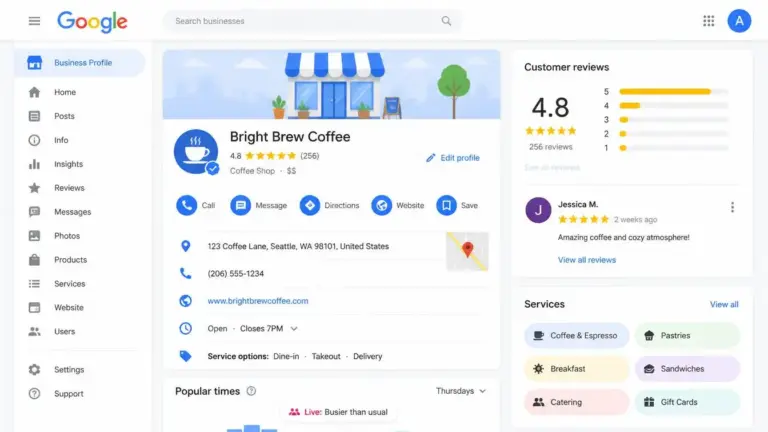
Task: Click the Bright Brew Coffee logo
Action: coord(196,152)
